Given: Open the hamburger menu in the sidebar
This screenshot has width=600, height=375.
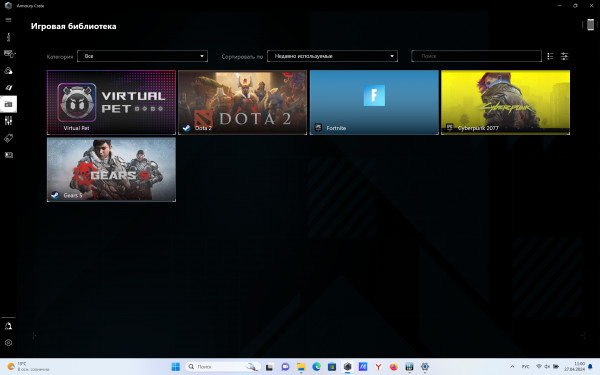Looking at the screenshot, I should click(8, 20).
